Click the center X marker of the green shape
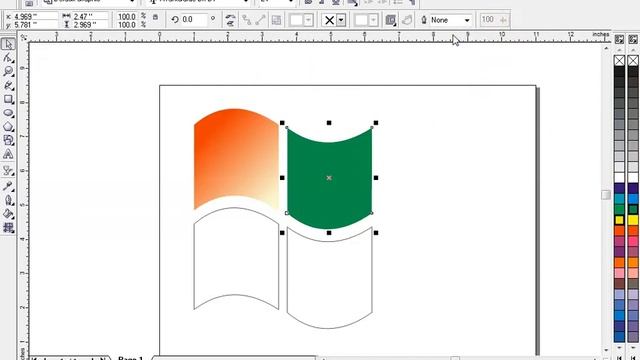 [329, 178]
